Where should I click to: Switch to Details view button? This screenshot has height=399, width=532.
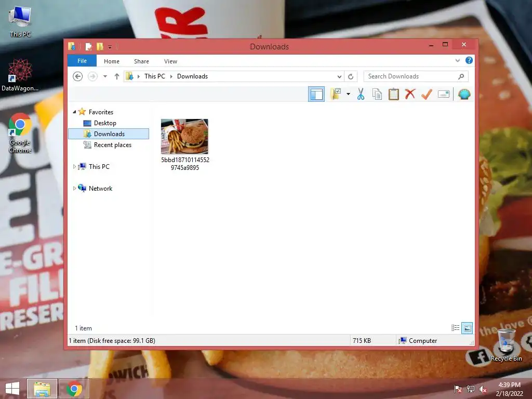tap(455, 328)
